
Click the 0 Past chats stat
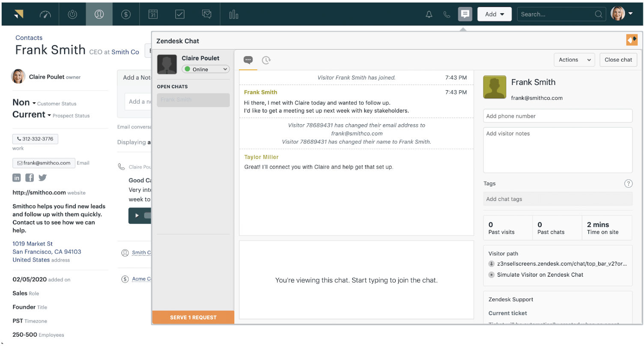pos(557,228)
